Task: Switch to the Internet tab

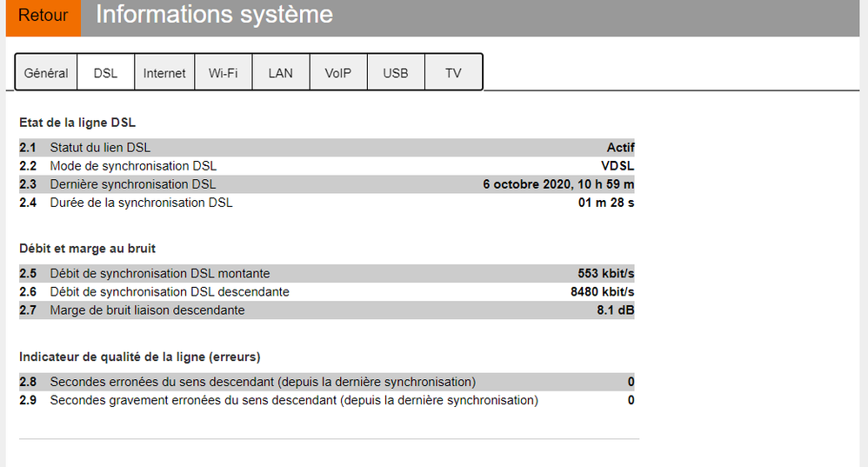Action: click(164, 73)
